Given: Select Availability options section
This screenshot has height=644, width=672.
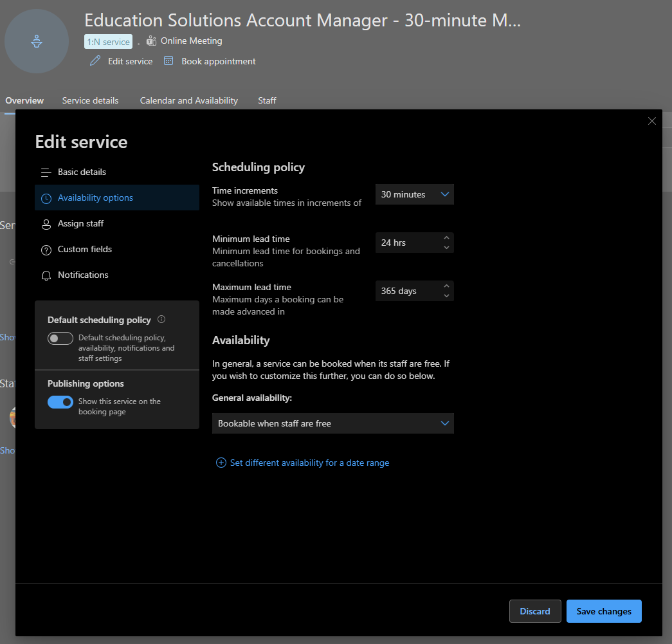Looking at the screenshot, I should tap(117, 198).
